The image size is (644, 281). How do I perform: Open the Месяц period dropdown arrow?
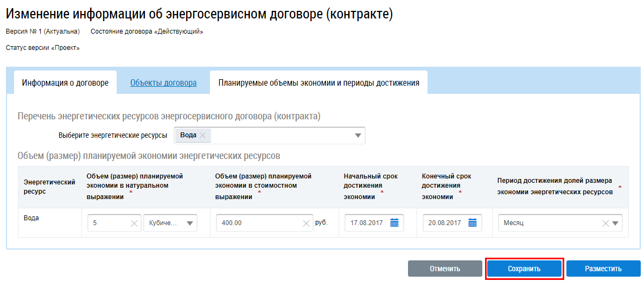click(615, 223)
